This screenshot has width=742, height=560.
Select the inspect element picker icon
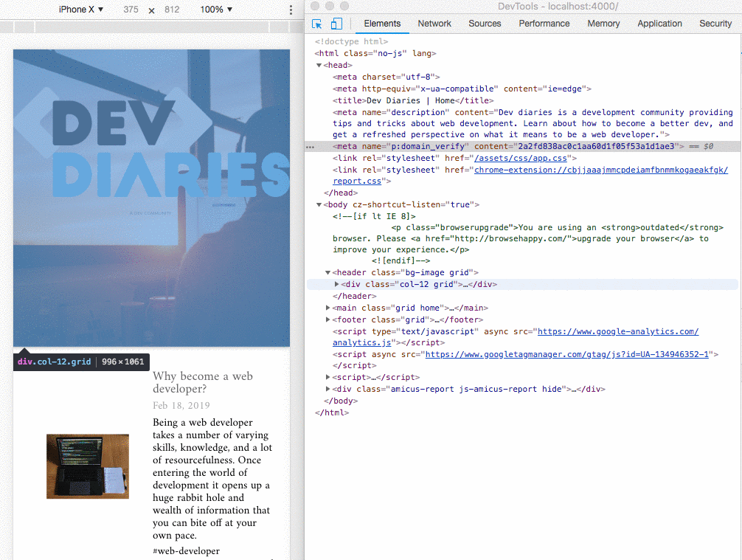point(316,24)
